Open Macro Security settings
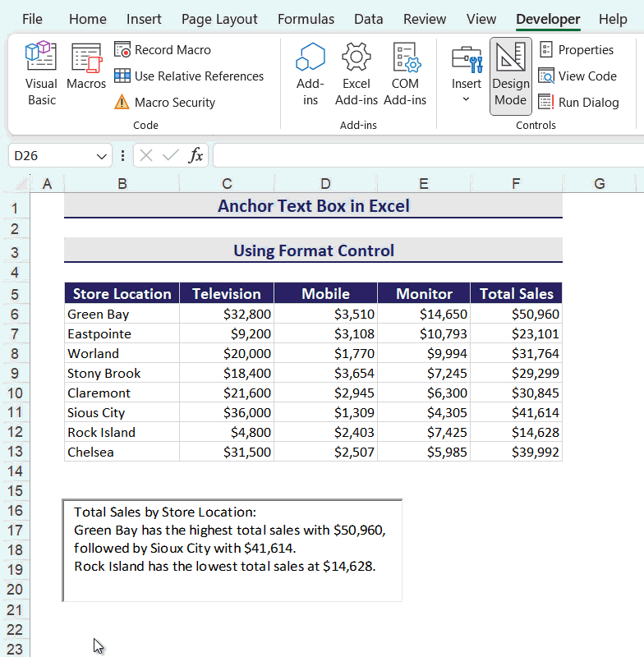Screen dimensions: 644x657 point(164,102)
